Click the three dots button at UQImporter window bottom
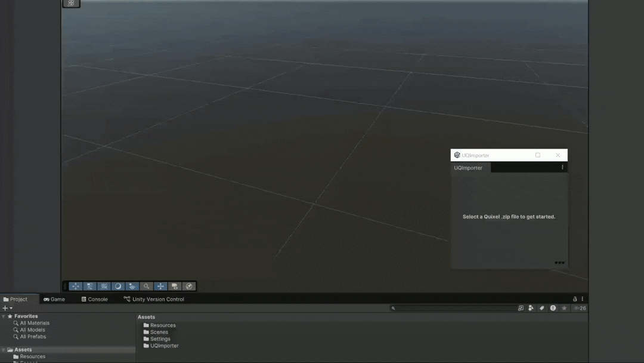Image resolution: width=644 pixels, height=363 pixels. [559, 263]
